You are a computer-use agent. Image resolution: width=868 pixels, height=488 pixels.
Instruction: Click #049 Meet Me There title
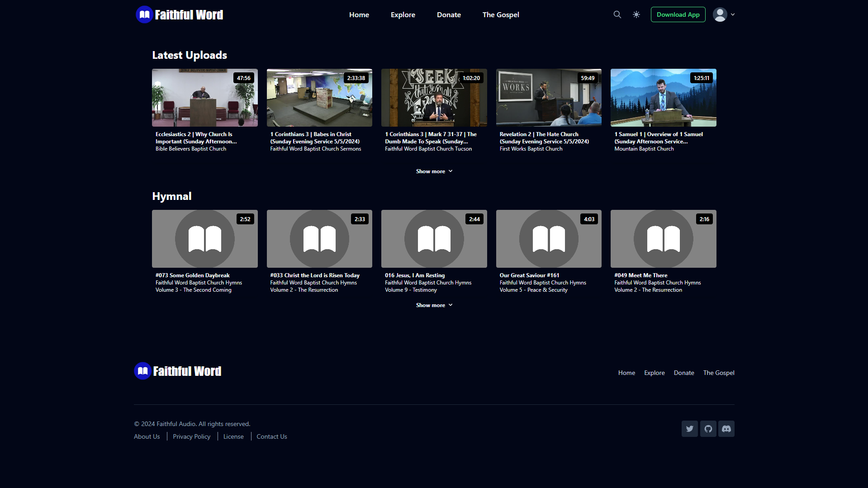(640, 275)
